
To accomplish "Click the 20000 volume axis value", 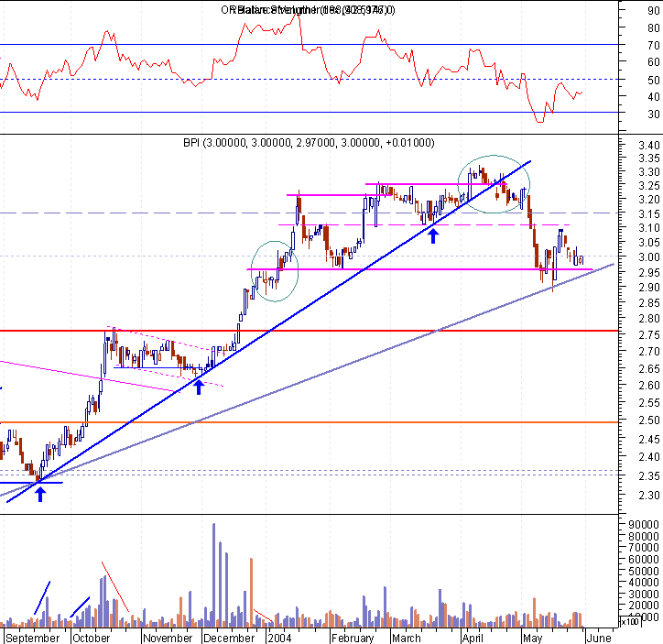I will point(644,606).
